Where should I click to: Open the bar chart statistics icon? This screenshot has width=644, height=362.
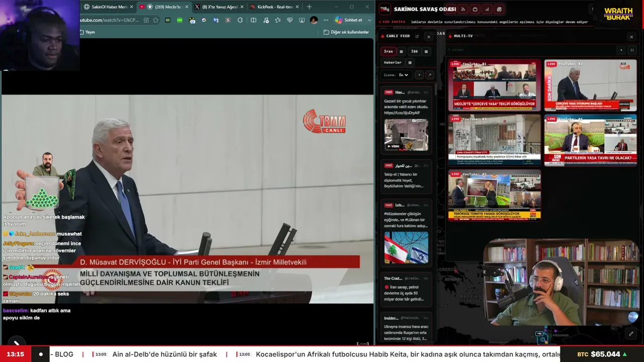click(487, 9)
